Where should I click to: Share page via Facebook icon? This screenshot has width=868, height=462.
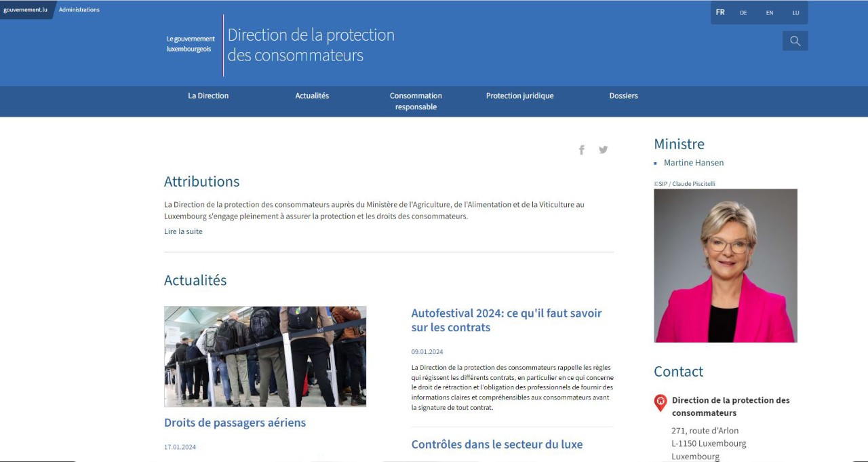pyautogui.click(x=581, y=150)
